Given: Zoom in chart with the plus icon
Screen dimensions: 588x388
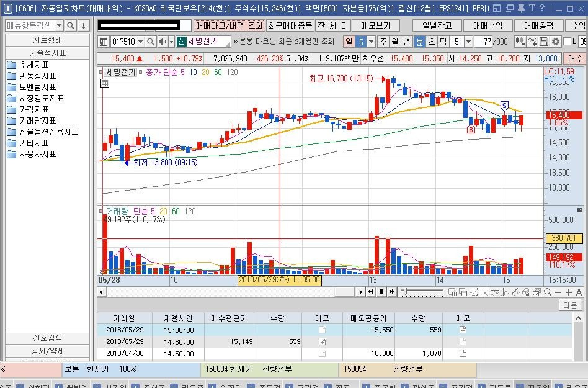Looking at the screenshot, I should pyautogui.click(x=569, y=292).
